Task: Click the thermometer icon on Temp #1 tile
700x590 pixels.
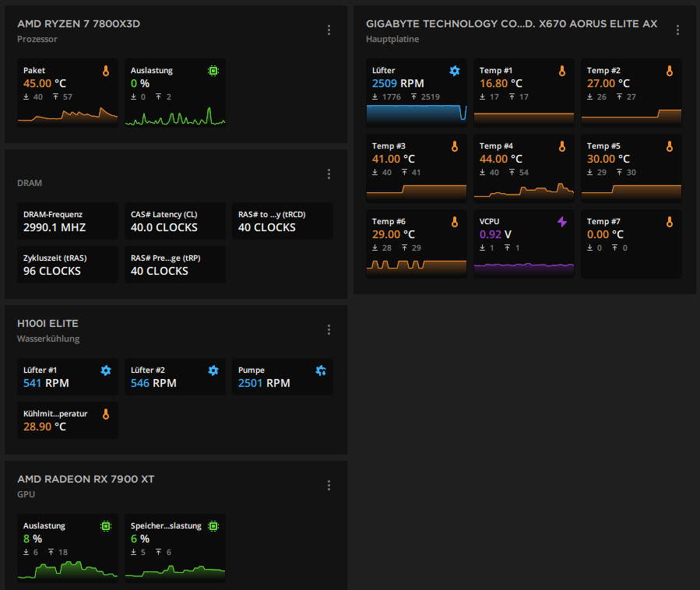Action: [562, 71]
